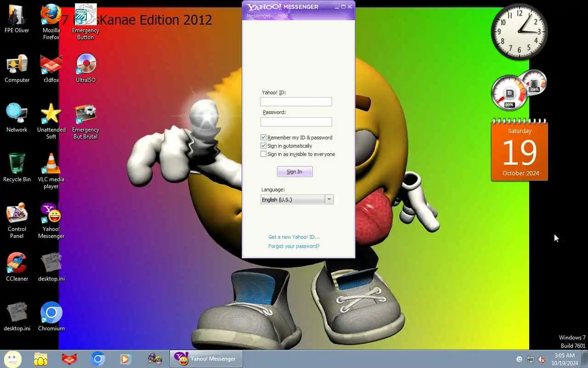
Task: Follow the Forgot your password? link
Action: click(x=294, y=246)
